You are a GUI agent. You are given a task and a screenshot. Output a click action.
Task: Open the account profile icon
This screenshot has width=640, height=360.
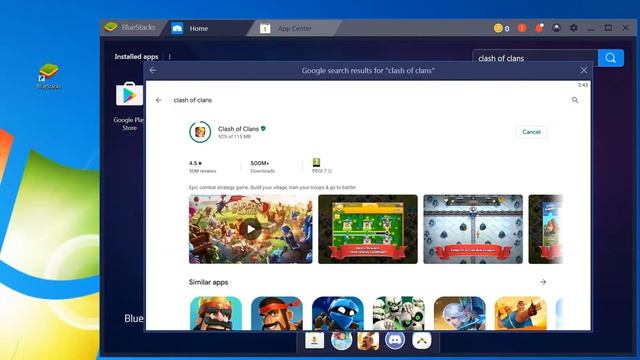(556, 28)
